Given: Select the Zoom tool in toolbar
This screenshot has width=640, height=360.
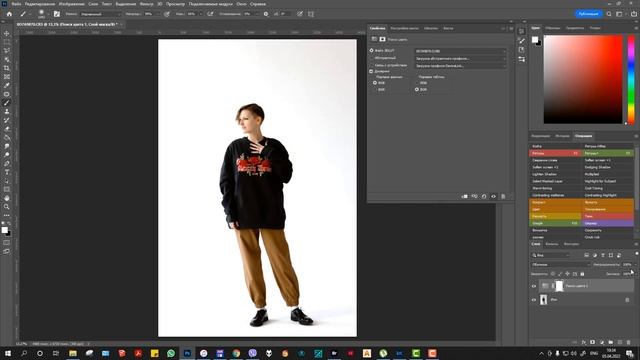Looking at the screenshot, I should [7, 207].
